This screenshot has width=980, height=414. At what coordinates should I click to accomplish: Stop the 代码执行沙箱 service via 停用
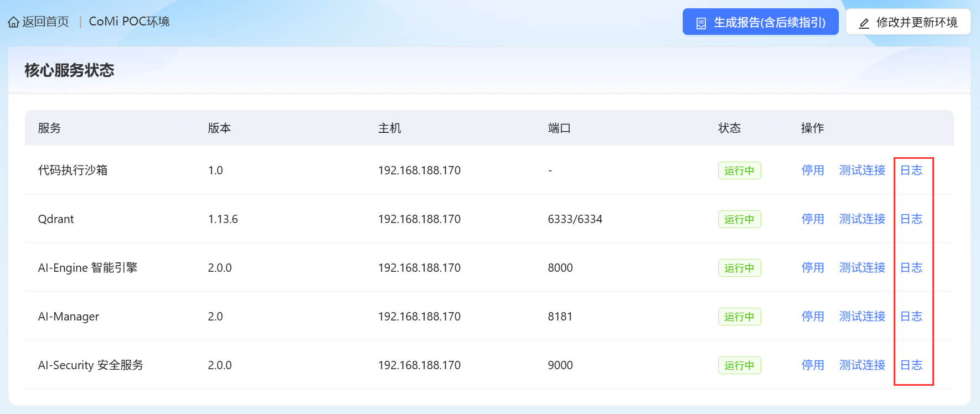(x=812, y=170)
